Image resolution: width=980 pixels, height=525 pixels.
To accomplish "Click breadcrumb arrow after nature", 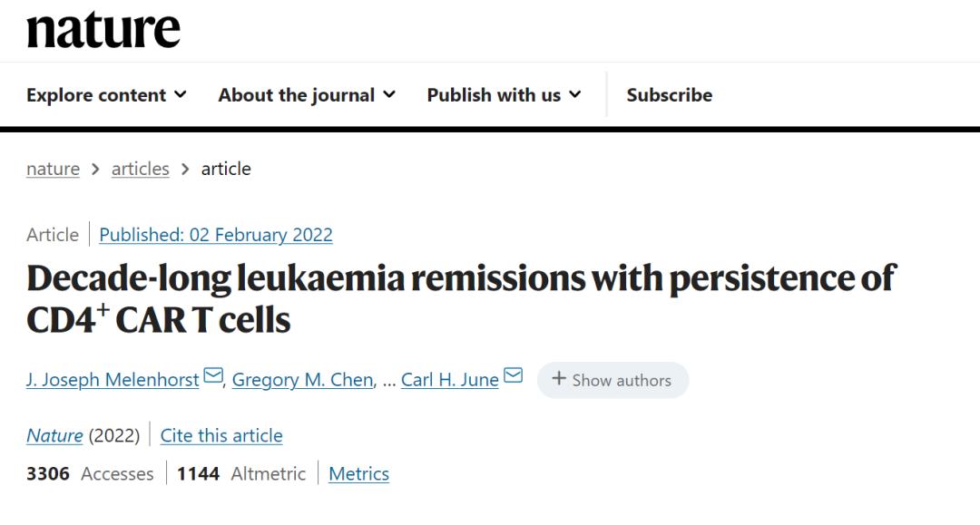I will (95, 170).
